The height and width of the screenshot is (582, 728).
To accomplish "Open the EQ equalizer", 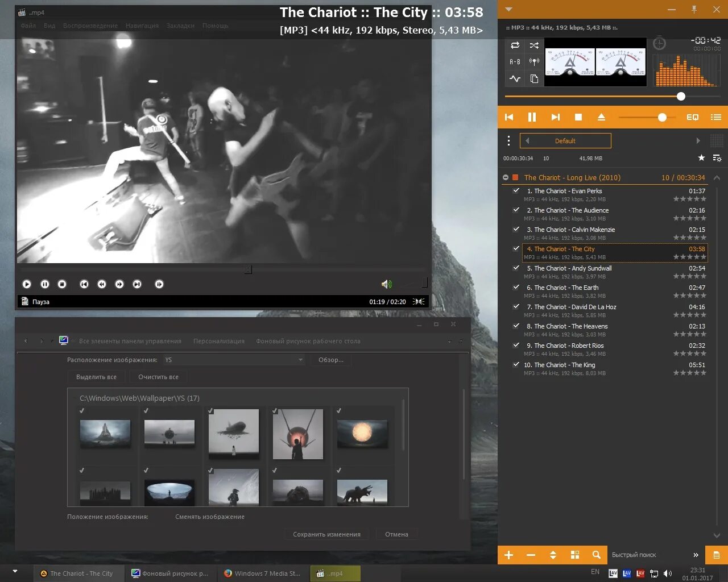I will pos(692,117).
